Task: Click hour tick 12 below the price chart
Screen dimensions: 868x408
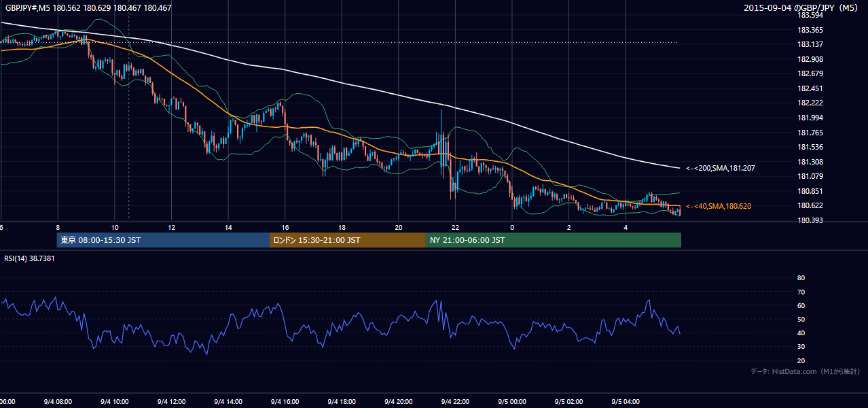Action: click(x=172, y=227)
